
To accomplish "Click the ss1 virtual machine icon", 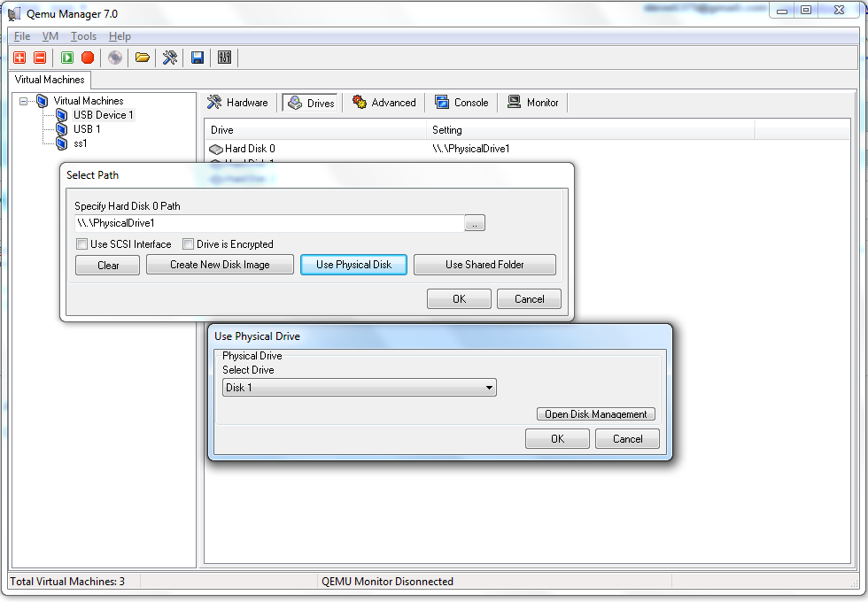I will coord(62,143).
